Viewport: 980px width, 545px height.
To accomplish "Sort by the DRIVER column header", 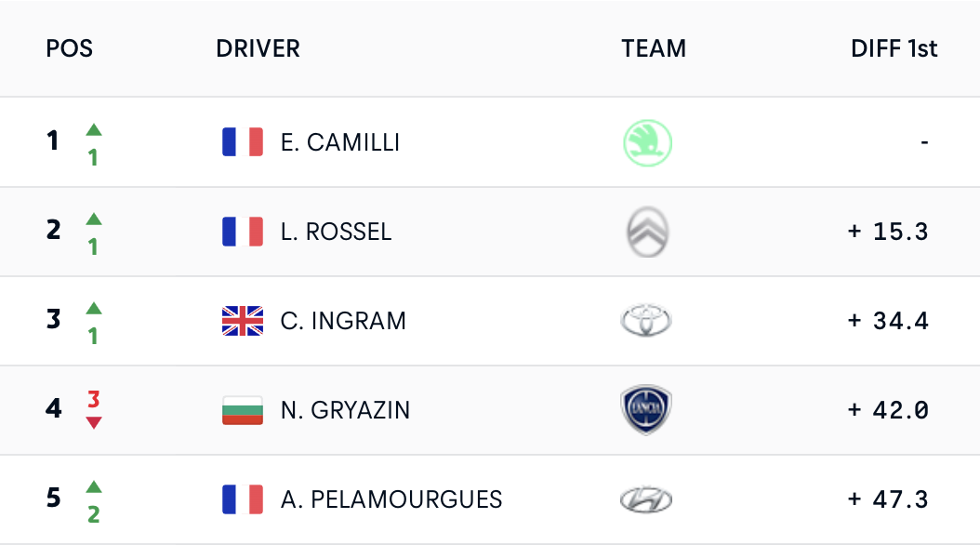I will (258, 48).
